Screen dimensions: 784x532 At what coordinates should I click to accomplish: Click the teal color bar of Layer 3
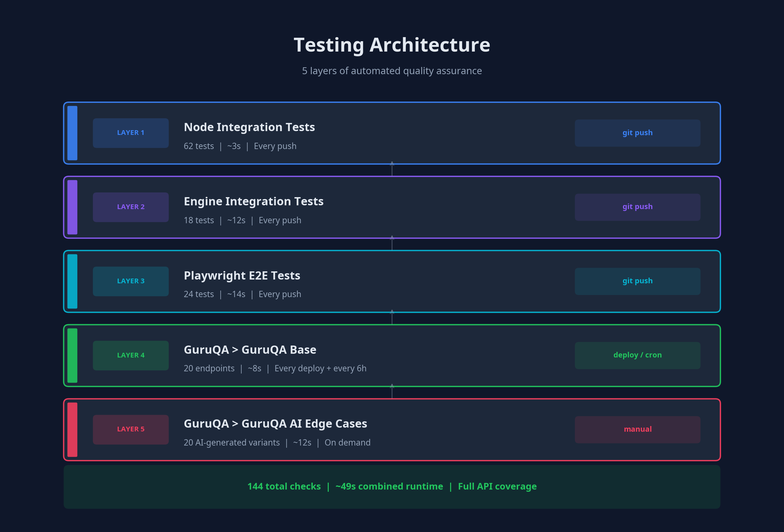tap(72, 281)
